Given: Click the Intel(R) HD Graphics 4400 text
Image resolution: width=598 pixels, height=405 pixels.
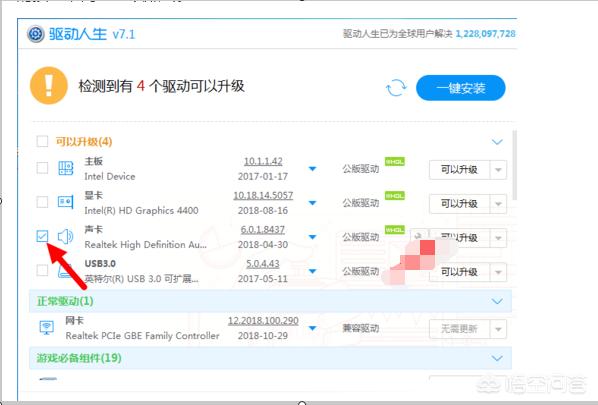Looking at the screenshot, I should 141,211.
